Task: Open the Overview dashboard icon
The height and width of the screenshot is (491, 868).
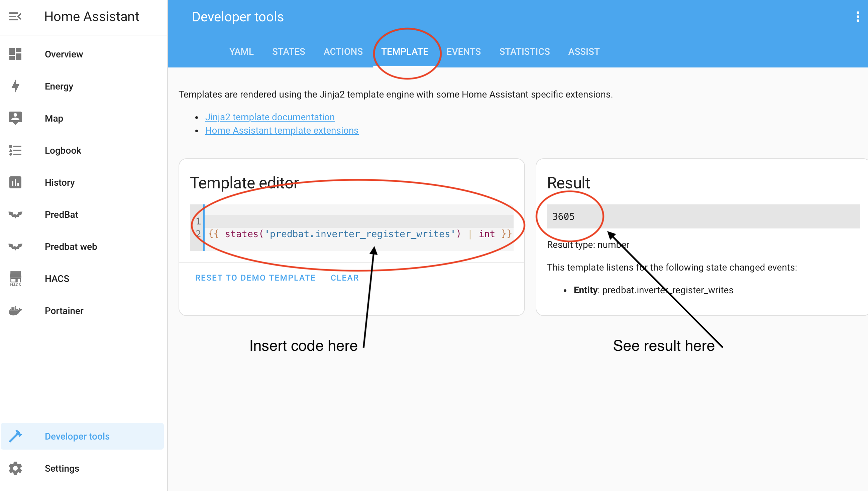Action: click(15, 54)
